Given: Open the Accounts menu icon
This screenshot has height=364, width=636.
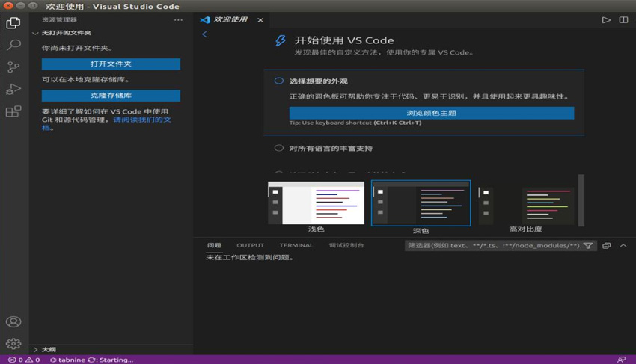Looking at the screenshot, I should pyautogui.click(x=13, y=322).
